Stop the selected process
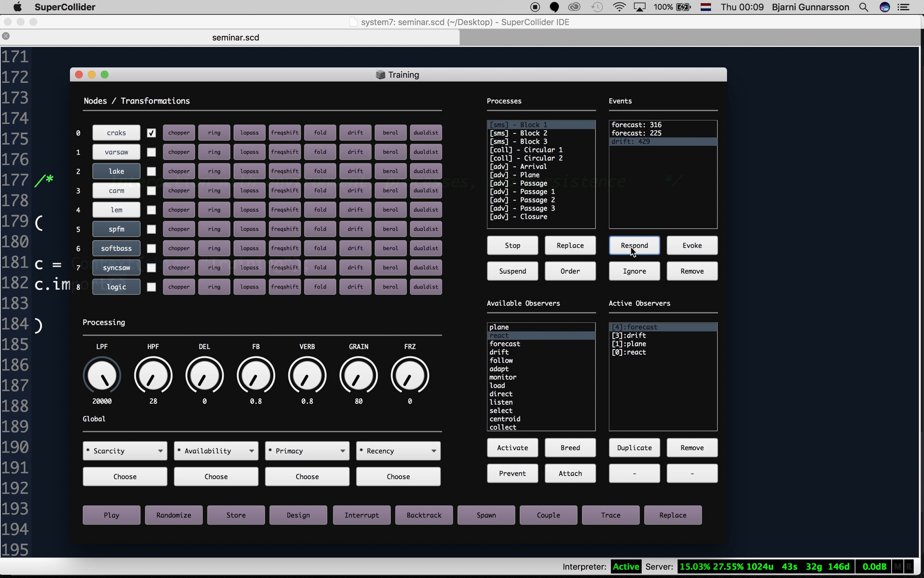 [x=512, y=245]
